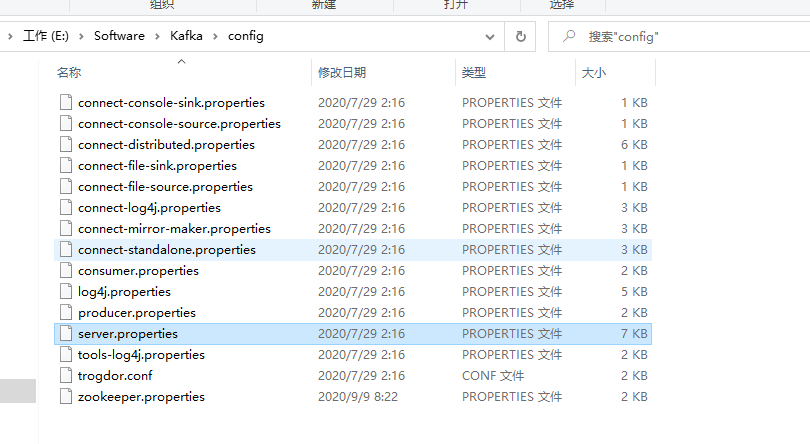This screenshot has height=444, width=810.
Task: Expand the chevron after 工作 (E:) drive
Action: click(81, 36)
